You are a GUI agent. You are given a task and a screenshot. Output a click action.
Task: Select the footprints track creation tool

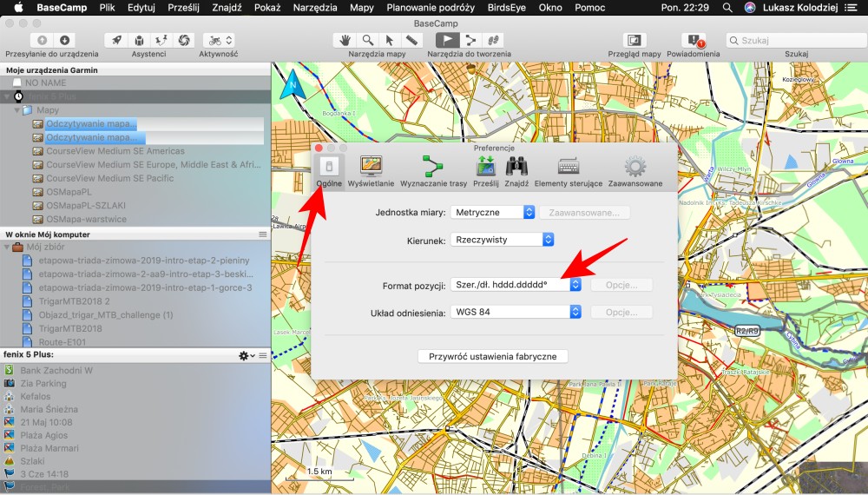point(493,40)
